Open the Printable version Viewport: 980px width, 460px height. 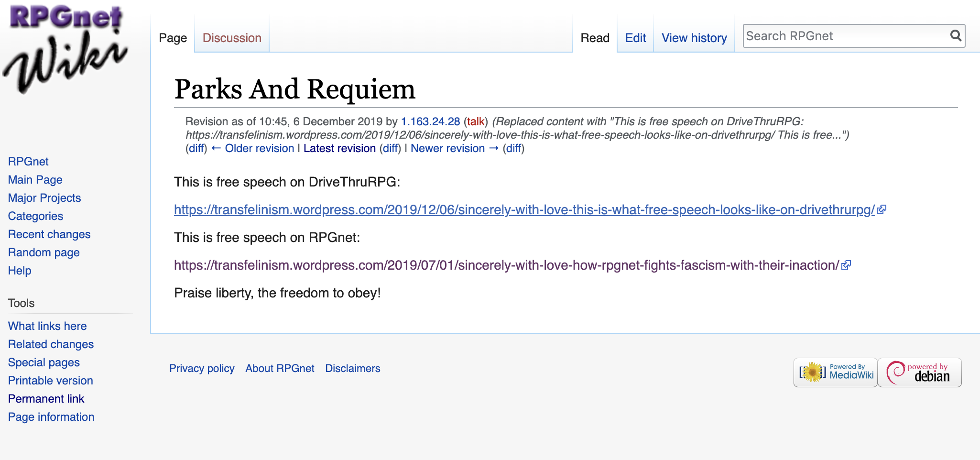click(51, 381)
